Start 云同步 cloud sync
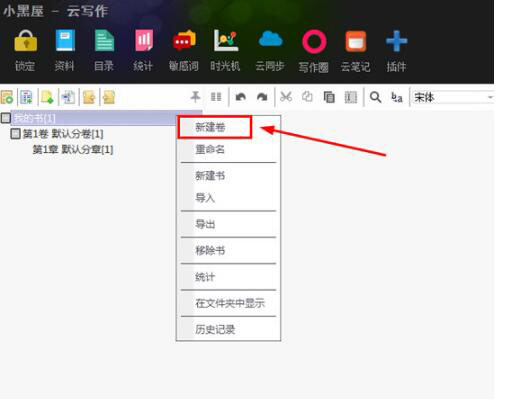 point(270,39)
